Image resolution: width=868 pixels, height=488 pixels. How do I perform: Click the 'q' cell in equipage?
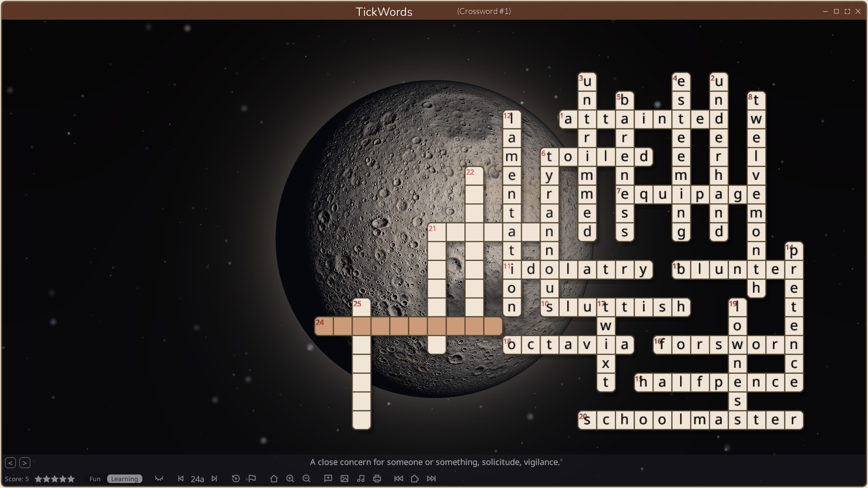point(644,194)
